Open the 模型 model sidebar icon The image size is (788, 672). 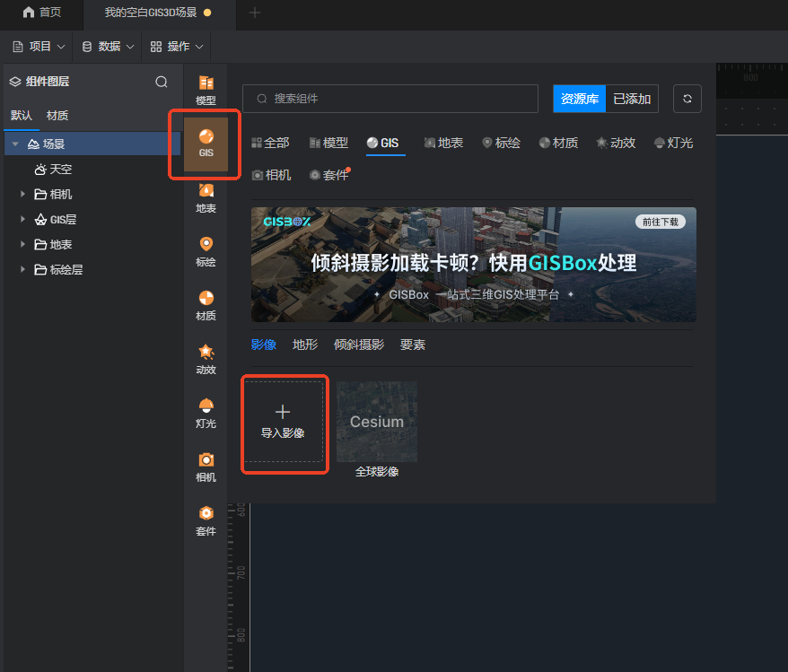click(206, 90)
